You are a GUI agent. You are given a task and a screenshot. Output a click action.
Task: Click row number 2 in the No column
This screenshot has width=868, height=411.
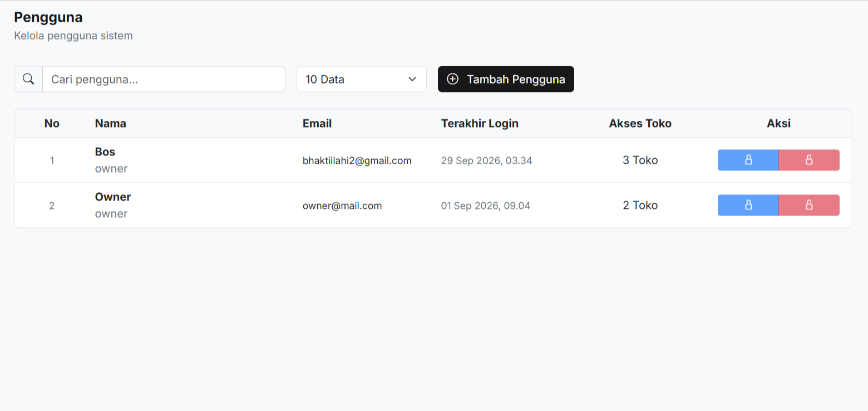pos(52,205)
